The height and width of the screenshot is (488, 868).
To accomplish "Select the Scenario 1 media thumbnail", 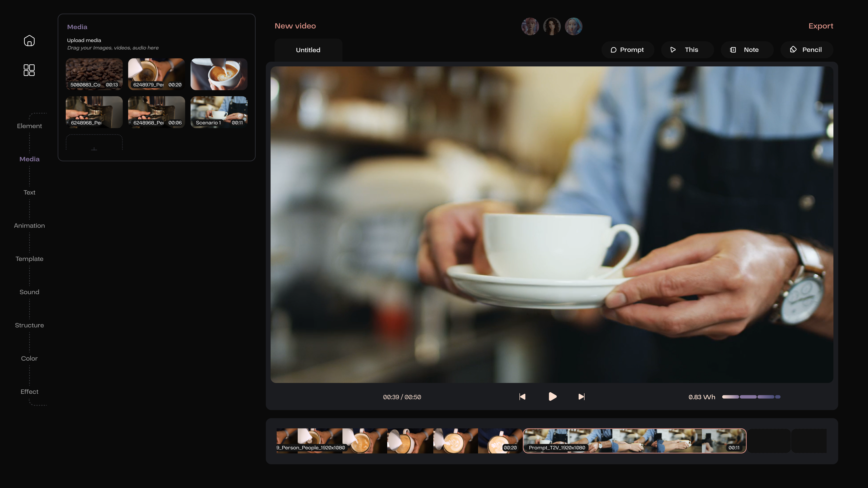I will click(x=219, y=112).
